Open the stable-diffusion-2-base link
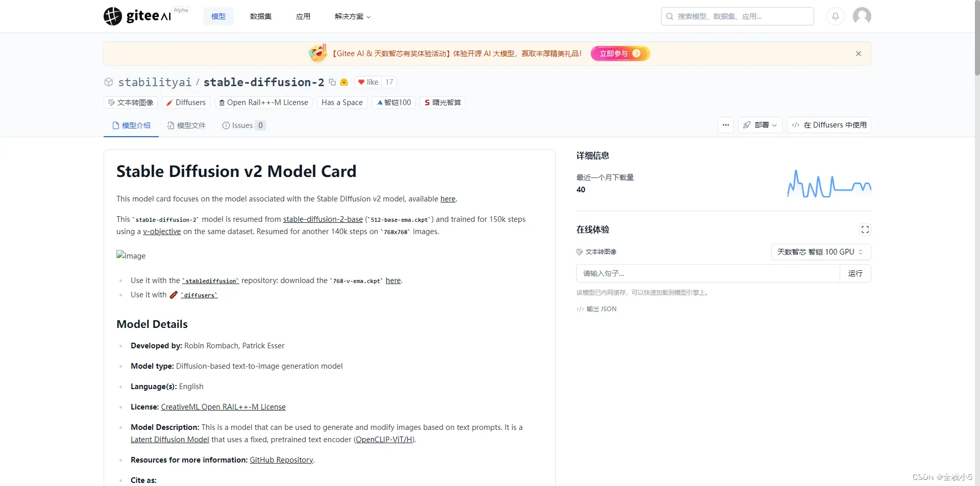980x486 pixels. coord(323,219)
